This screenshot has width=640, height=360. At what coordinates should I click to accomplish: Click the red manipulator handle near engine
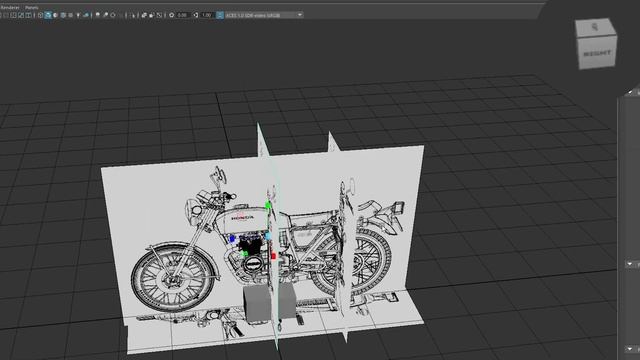[273, 256]
